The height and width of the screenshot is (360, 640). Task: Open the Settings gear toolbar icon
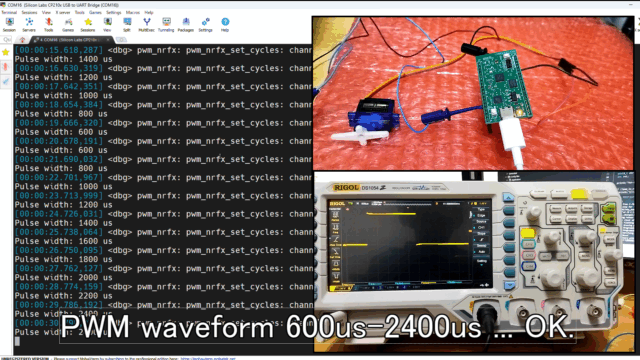click(x=205, y=24)
